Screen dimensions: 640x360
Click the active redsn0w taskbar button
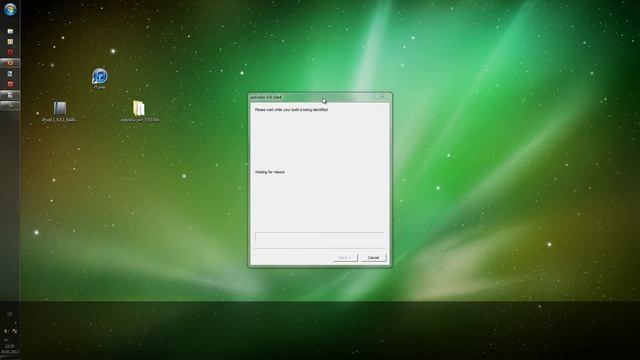[10, 95]
